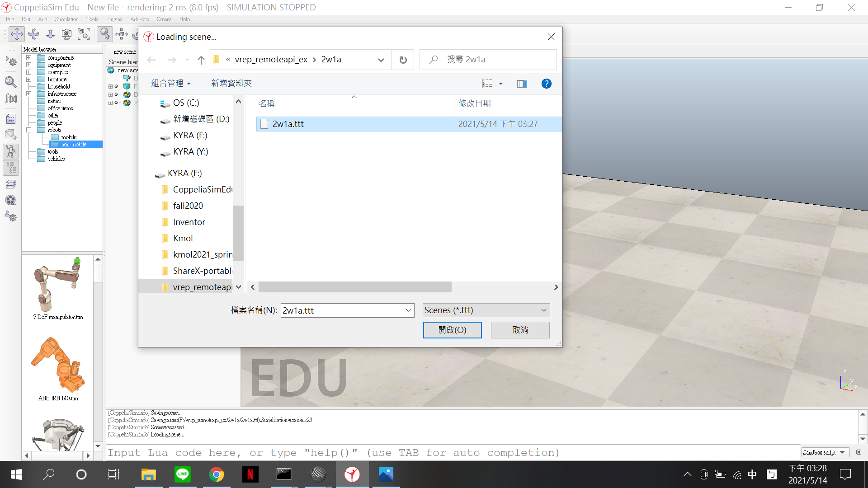The width and height of the screenshot is (868, 488).
Task: Open the Simulation menu
Action: (66, 19)
